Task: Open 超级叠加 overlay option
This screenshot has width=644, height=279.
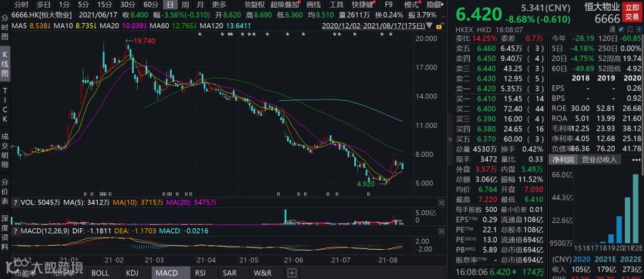Action: (x=284, y=5)
